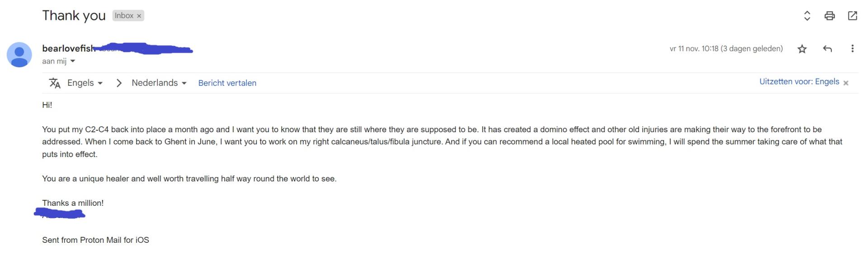Click the reply arrow icon
The height and width of the screenshot is (255, 868).
827,49
